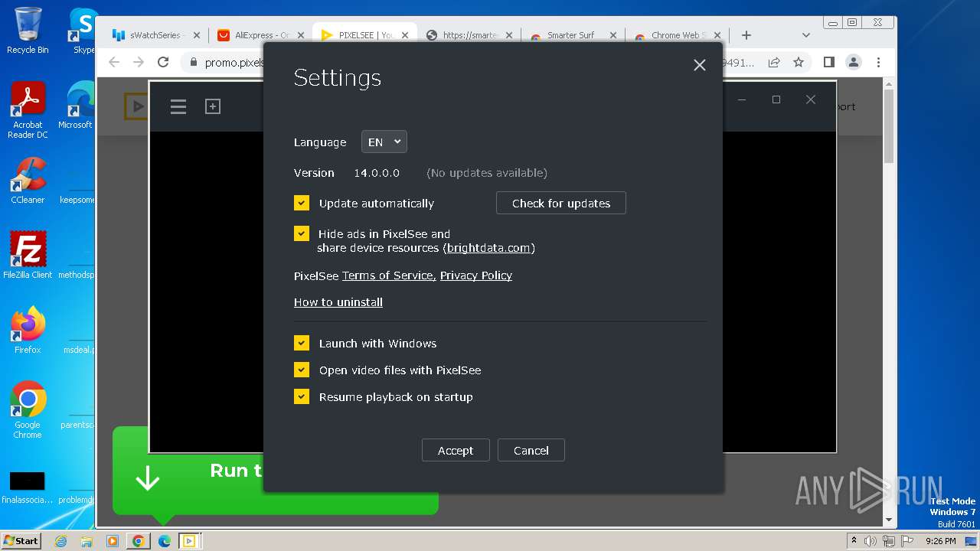Open the brightdata.com link
980x551 pixels.
[488, 248]
